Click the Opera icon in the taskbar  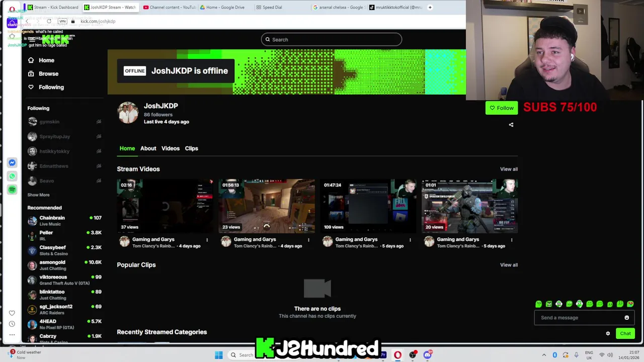pyautogui.click(x=397, y=355)
